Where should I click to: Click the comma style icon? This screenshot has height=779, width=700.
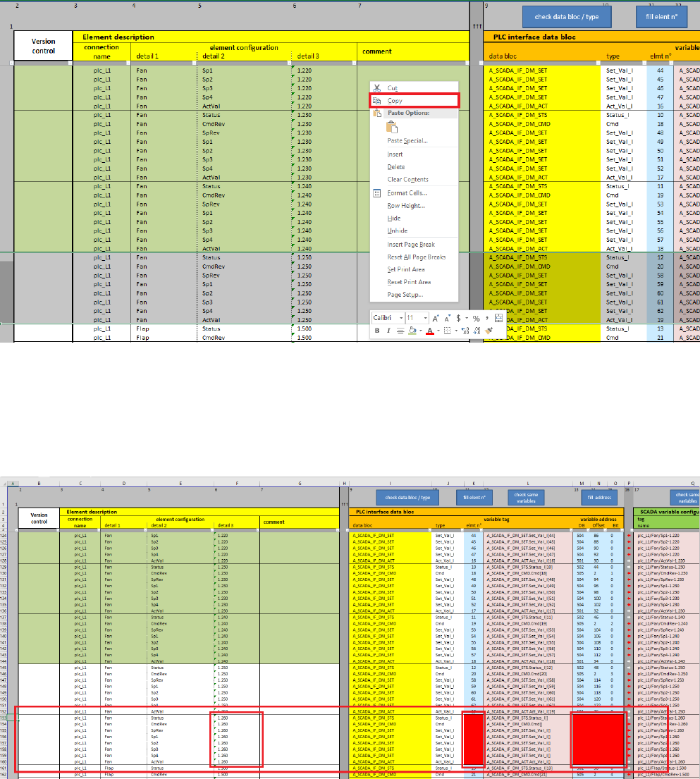click(x=487, y=318)
